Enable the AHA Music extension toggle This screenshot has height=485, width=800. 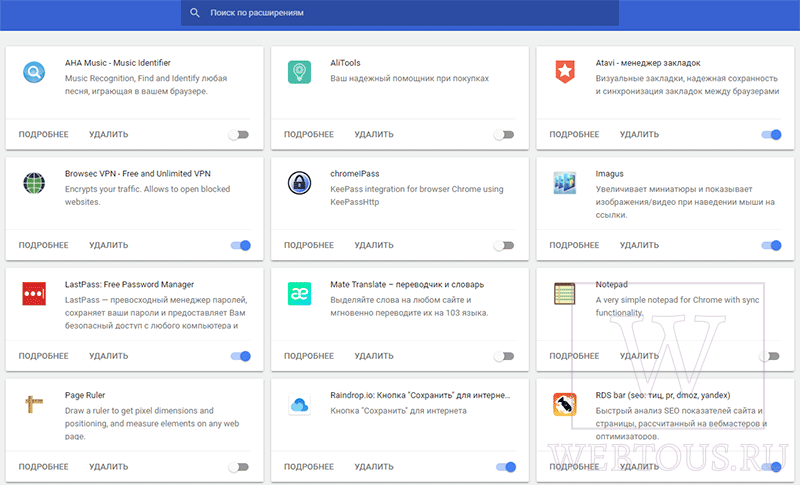click(x=239, y=135)
